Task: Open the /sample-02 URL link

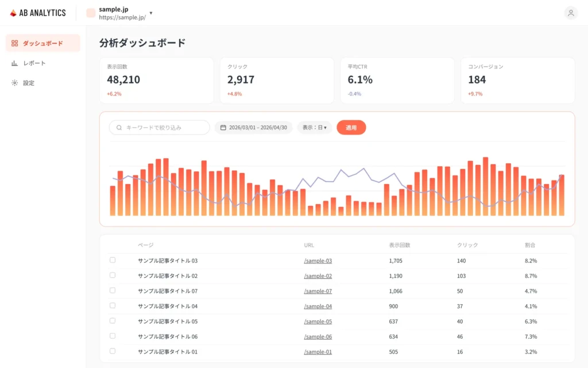Action: (318, 276)
